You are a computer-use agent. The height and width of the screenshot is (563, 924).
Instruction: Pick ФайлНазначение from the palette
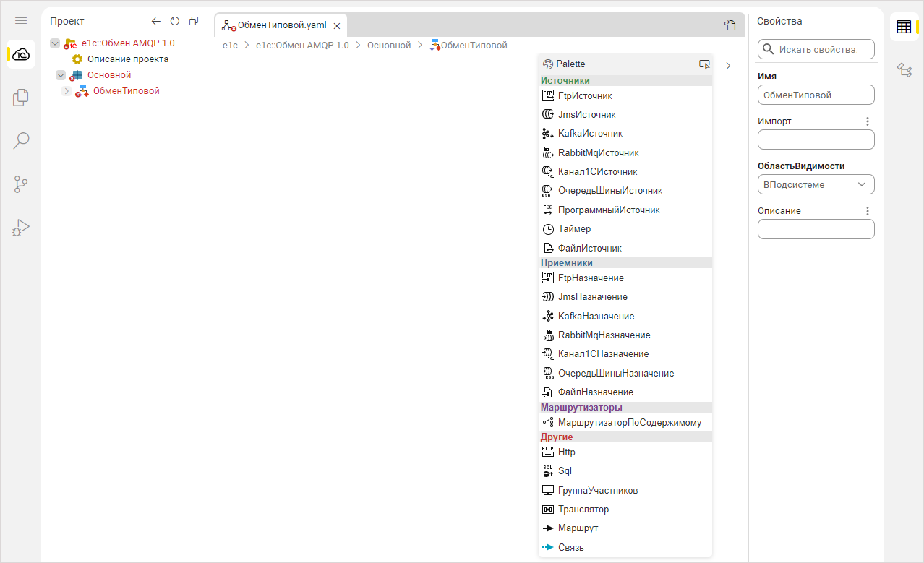pyautogui.click(x=625, y=392)
